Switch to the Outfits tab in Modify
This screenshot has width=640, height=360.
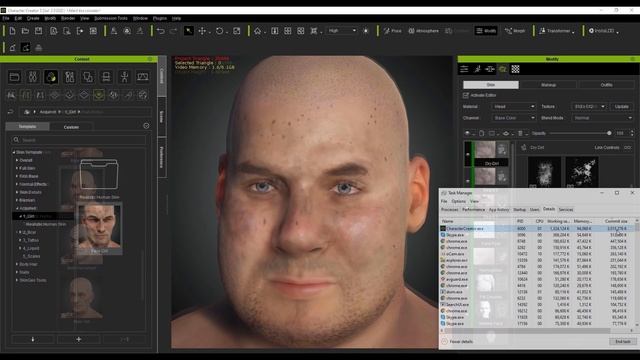click(x=606, y=85)
